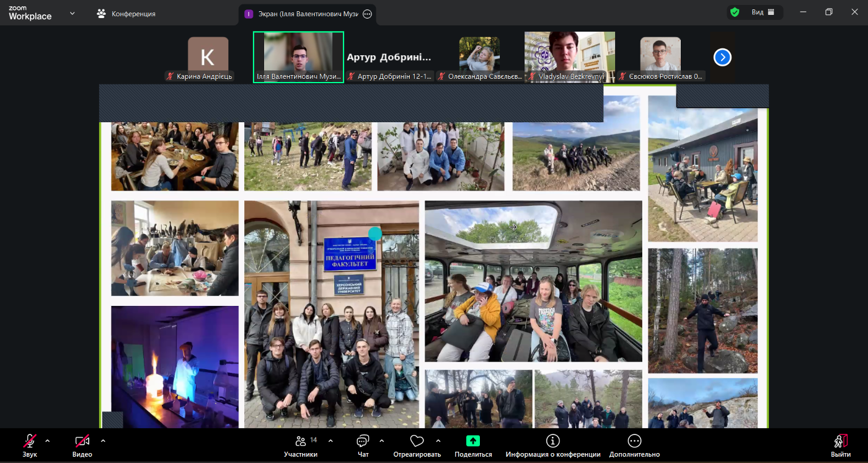Switch to the Конференция tab

(x=126, y=13)
